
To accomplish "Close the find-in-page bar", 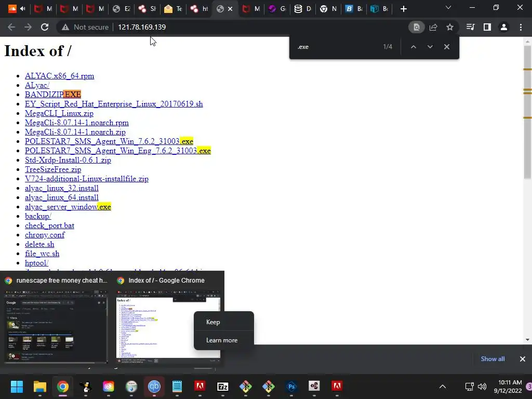I will point(447,47).
